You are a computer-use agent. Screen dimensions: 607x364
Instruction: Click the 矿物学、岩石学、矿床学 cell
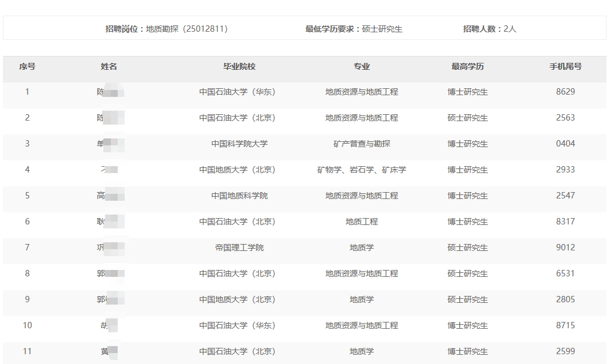coord(362,170)
